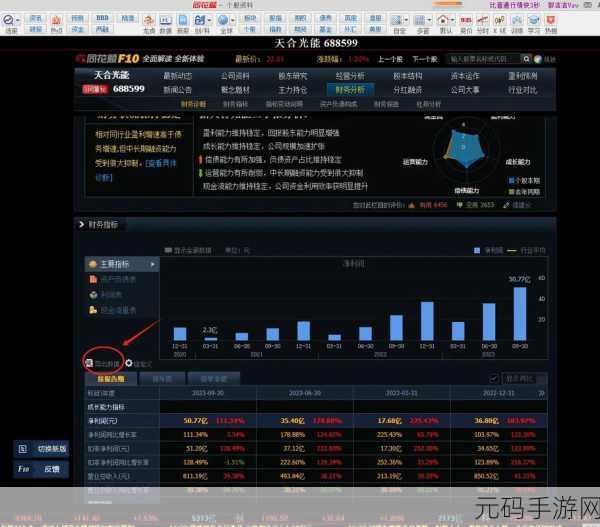The image size is (600, 527).
Task: Open the 主力持仓 tab
Action: (293, 90)
